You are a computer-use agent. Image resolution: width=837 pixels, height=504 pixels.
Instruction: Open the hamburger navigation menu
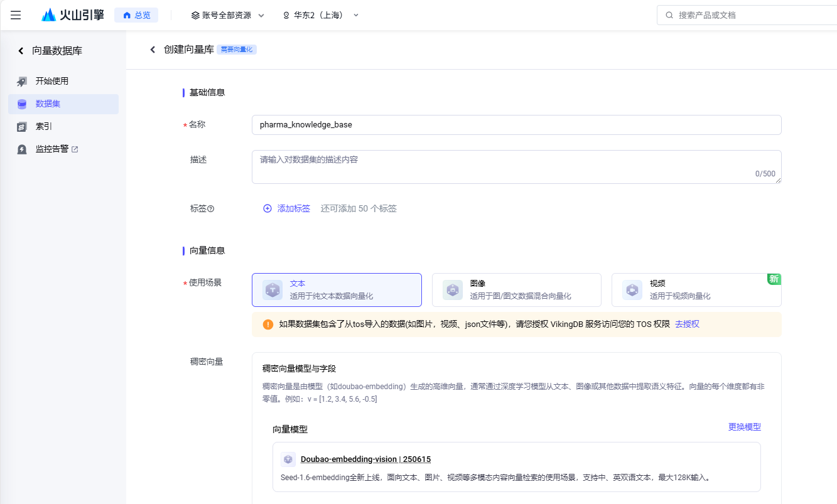16,15
